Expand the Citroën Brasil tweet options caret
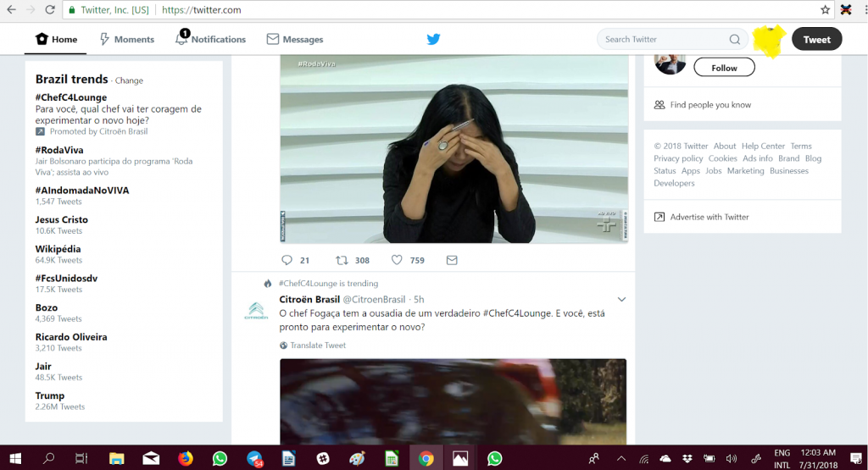This screenshot has width=868, height=470. tap(621, 300)
